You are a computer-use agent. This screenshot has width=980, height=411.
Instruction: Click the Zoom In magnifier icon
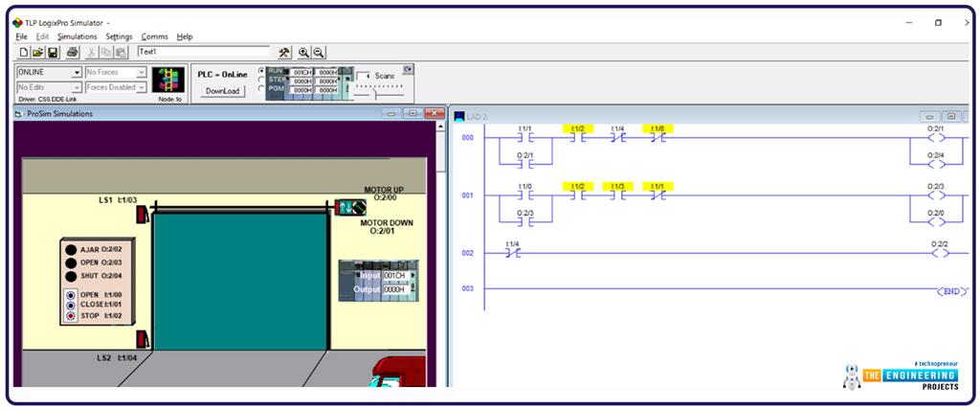[303, 53]
